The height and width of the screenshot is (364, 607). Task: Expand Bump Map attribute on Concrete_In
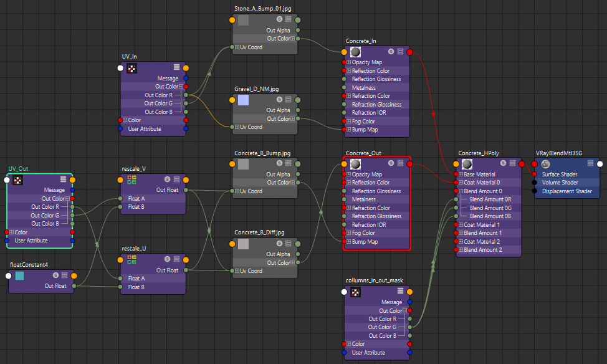point(349,130)
